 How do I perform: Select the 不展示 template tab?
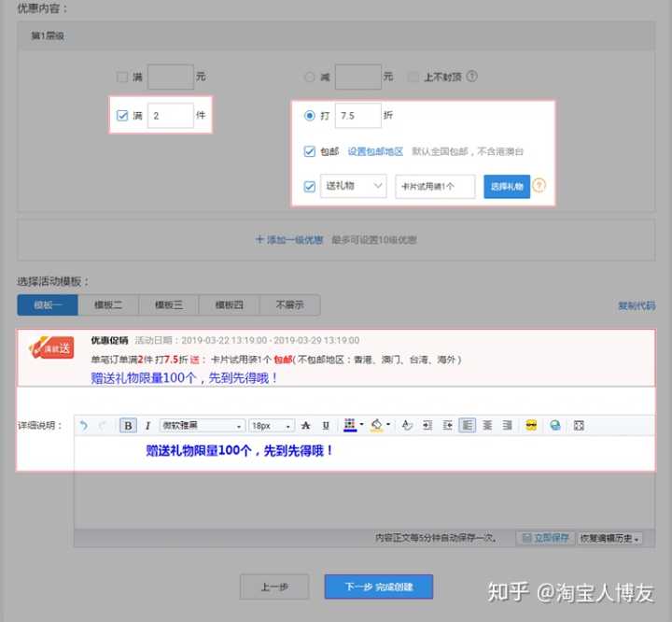289,305
